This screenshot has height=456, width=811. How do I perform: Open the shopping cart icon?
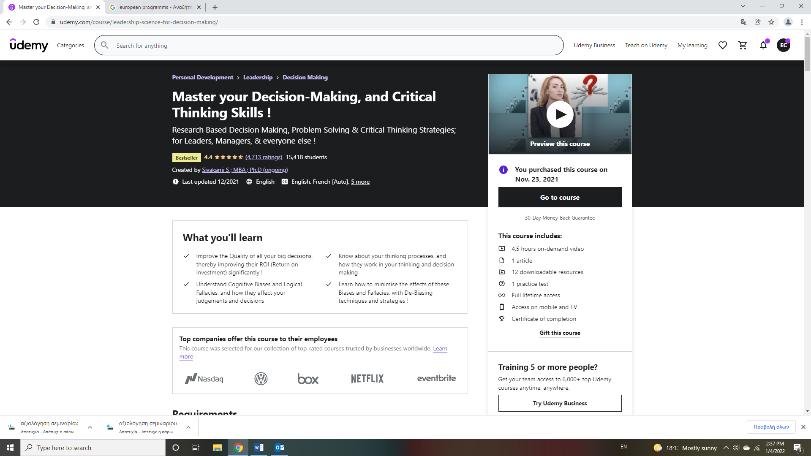(x=743, y=45)
